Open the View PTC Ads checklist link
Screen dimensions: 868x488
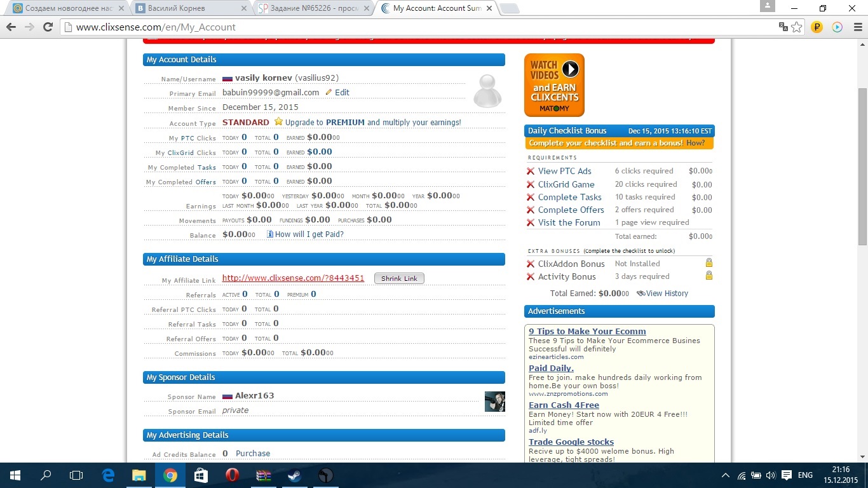564,171
